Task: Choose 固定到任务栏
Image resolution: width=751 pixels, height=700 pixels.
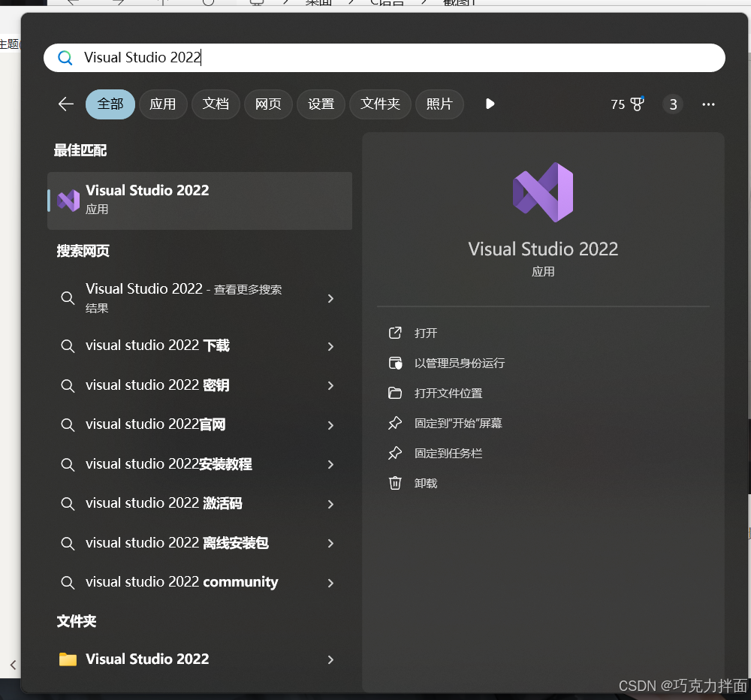Action: [x=448, y=453]
